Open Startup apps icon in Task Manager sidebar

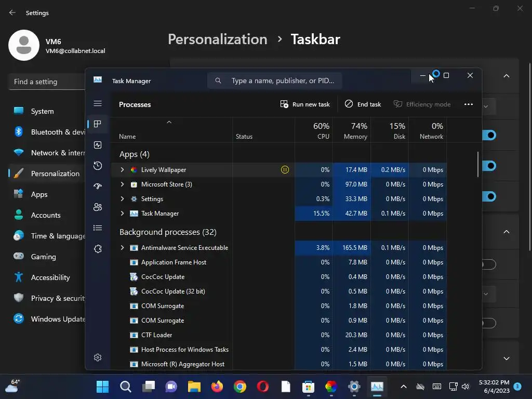pyautogui.click(x=98, y=187)
